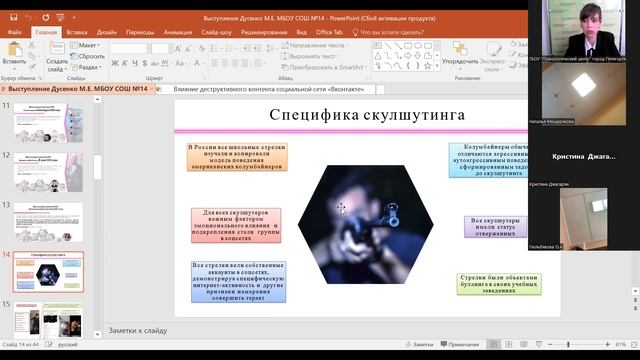Click the font color A button
This screenshot has height=360, width=640.
point(197,63)
